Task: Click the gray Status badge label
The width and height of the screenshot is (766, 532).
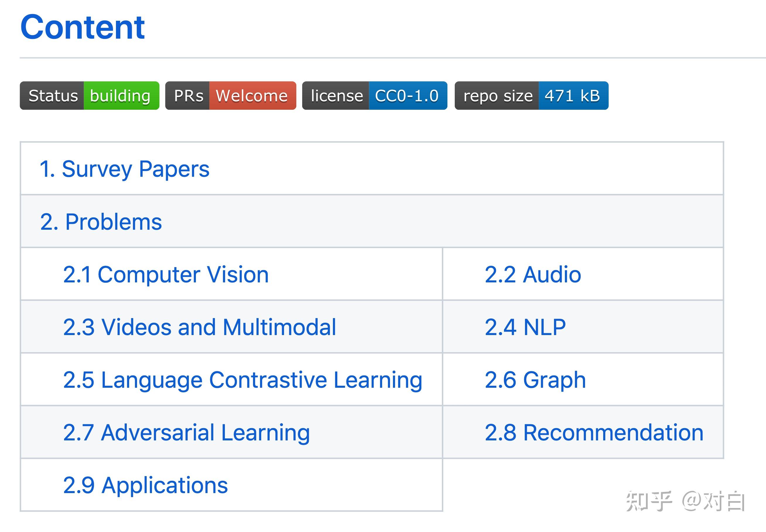Action: [52, 96]
